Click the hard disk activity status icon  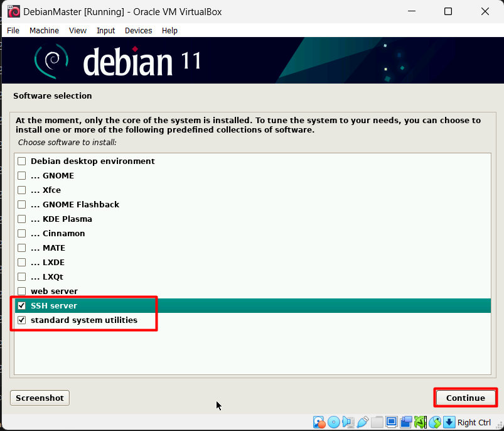[319, 422]
